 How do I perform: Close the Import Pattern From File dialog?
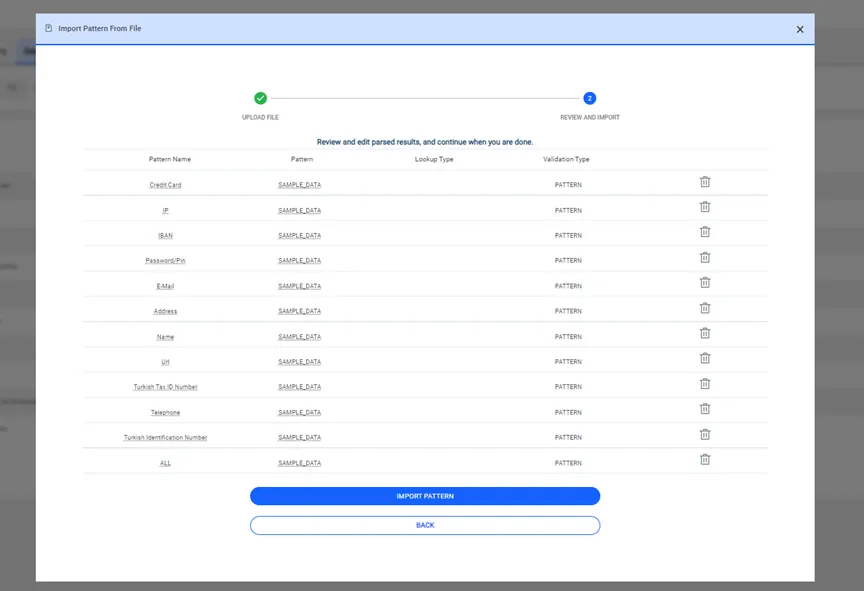point(800,29)
